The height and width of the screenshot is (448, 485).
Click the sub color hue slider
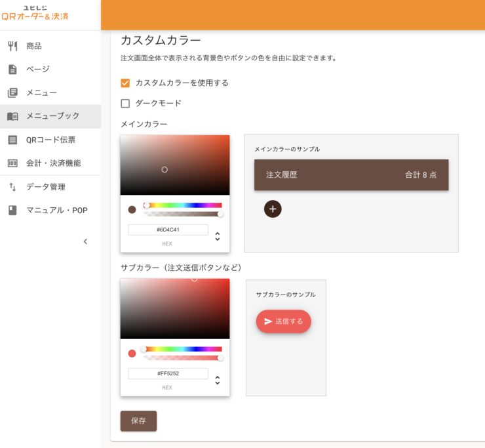click(183, 349)
